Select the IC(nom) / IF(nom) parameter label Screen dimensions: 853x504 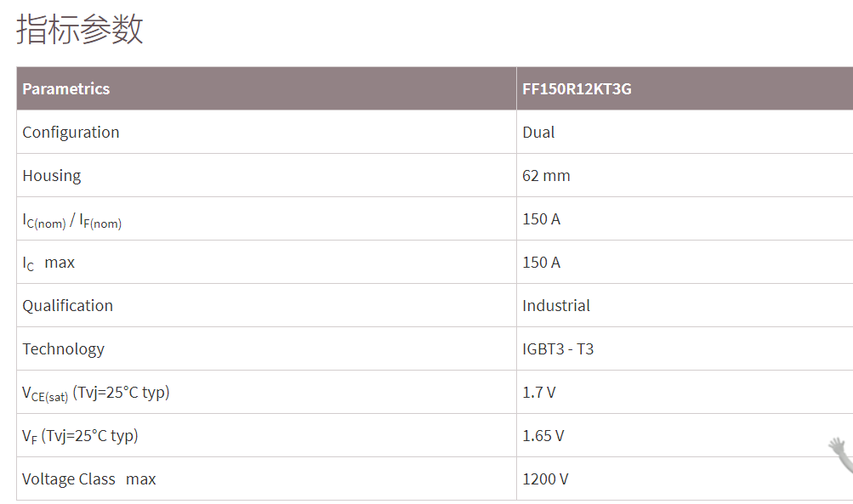tap(71, 220)
